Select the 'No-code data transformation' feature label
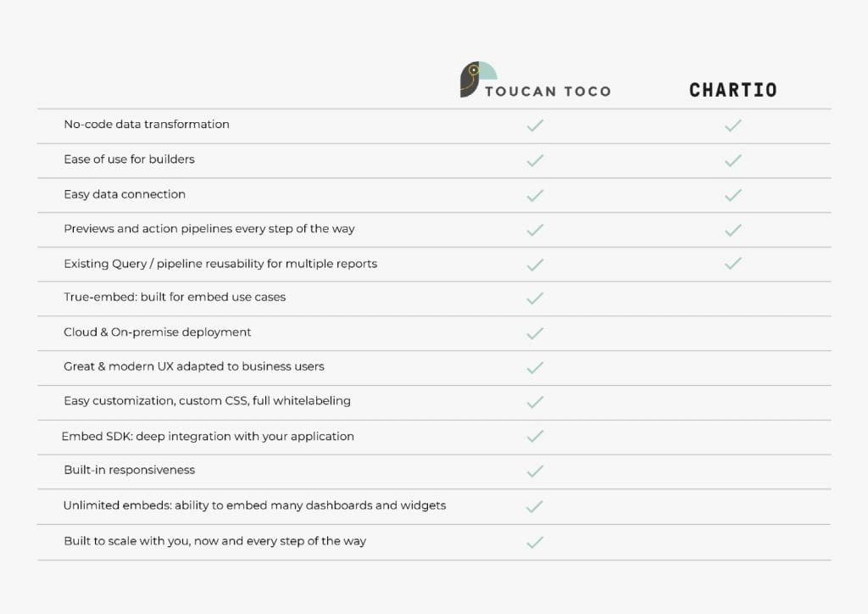The width and height of the screenshot is (868, 614). (x=147, y=125)
